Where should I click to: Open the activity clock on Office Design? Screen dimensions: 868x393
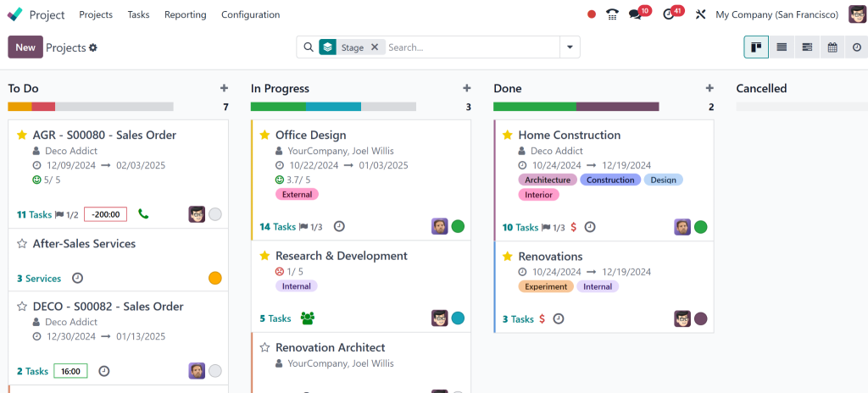[x=339, y=226]
